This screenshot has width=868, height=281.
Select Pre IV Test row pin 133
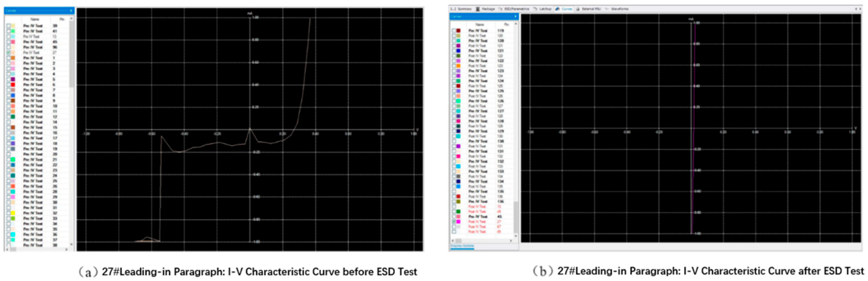(x=482, y=171)
